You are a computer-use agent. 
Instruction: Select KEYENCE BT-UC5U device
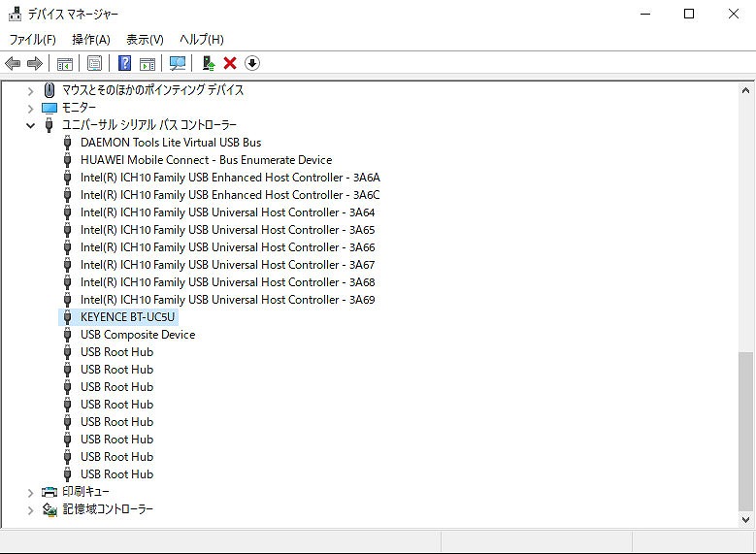pos(128,317)
